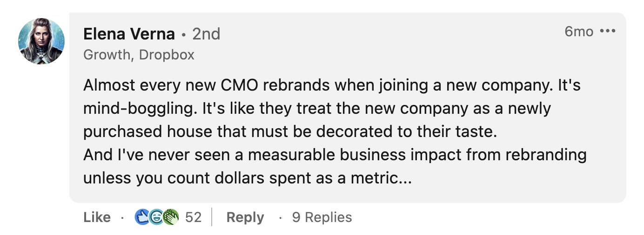Image resolution: width=644 pixels, height=235 pixels.
Task: Click the 'purchased house' line of comment
Action: [290, 132]
